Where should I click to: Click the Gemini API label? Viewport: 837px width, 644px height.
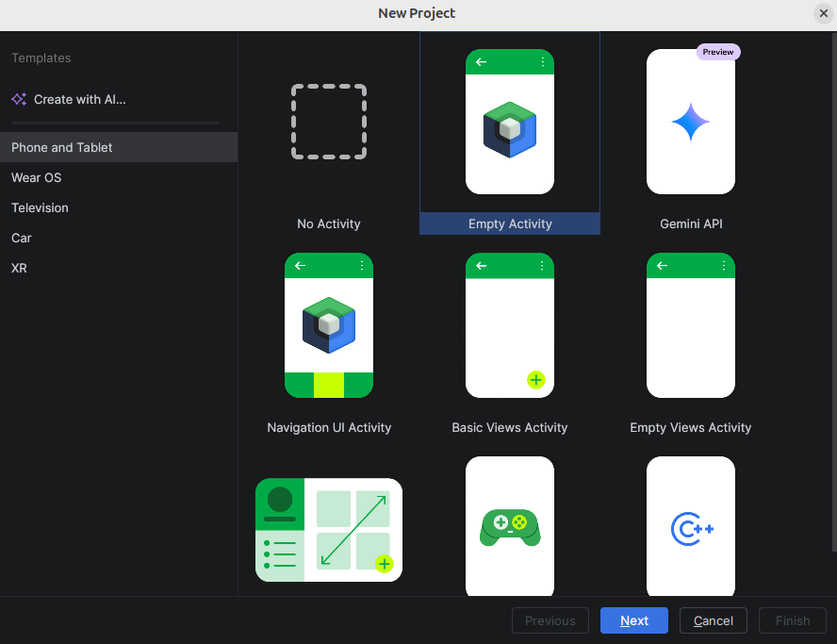[691, 223]
